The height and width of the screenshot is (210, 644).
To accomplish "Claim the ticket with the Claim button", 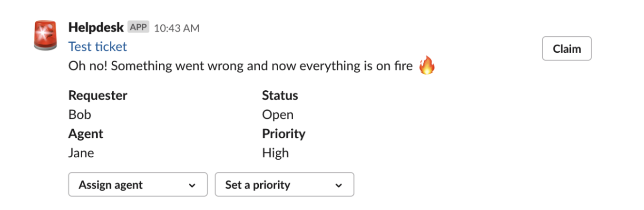I will coord(566,48).
